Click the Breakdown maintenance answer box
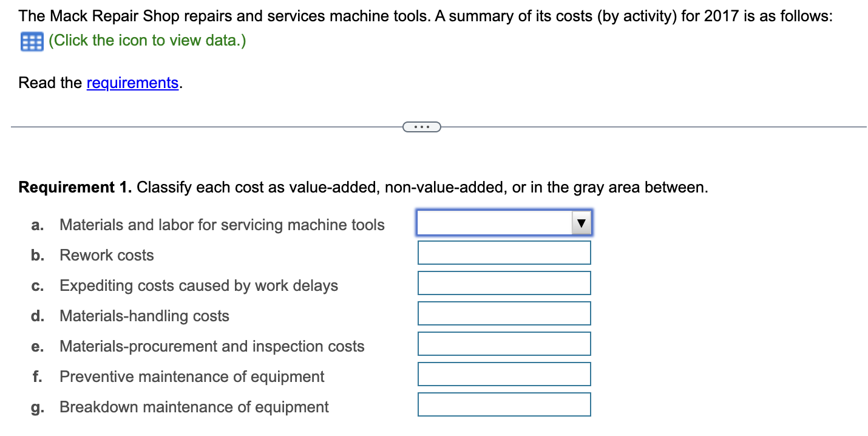The width and height of the screenshot is (868, 436). [x=504, y=404]
